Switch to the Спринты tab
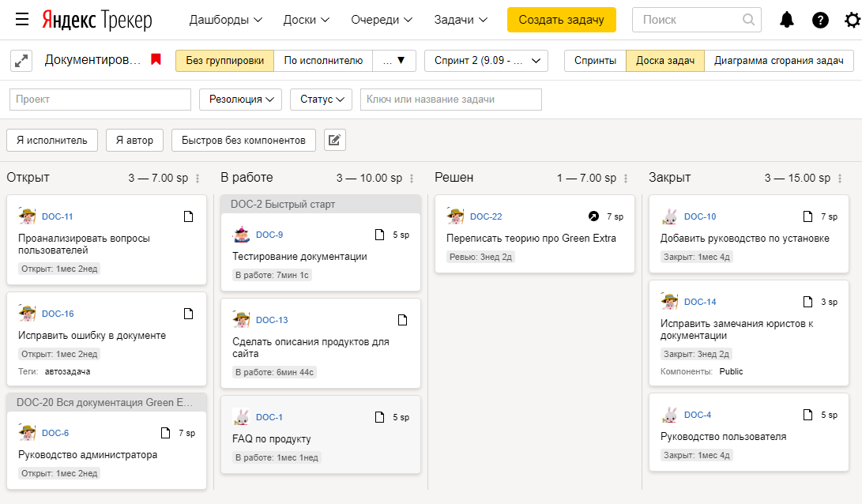 (x=596, y=61)
